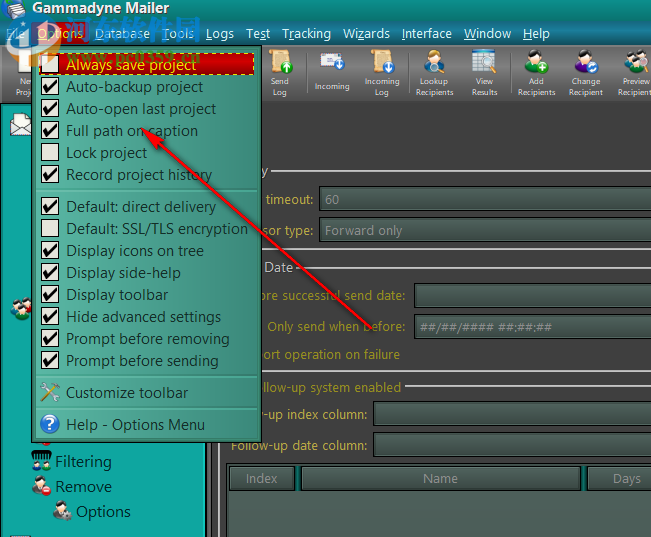Uncheck Auto-backup project
651x537 pixels.
pos(50,86)
